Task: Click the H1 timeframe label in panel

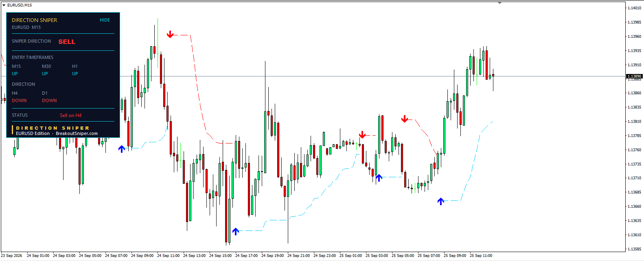Action: pos(75,66)
